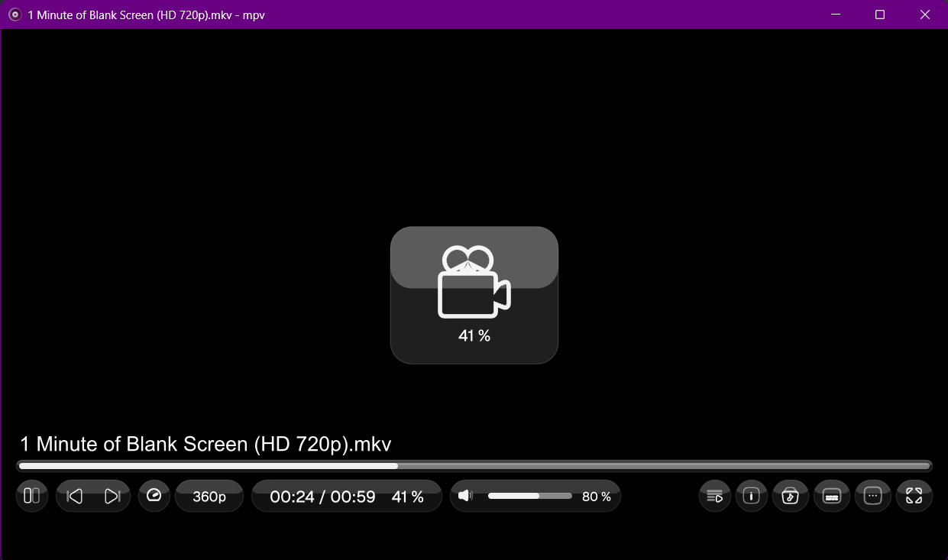The image size is (948, 560).
Task: Toggle fullscreen mode
Action: pyautogui.click(x=914, y=496)
